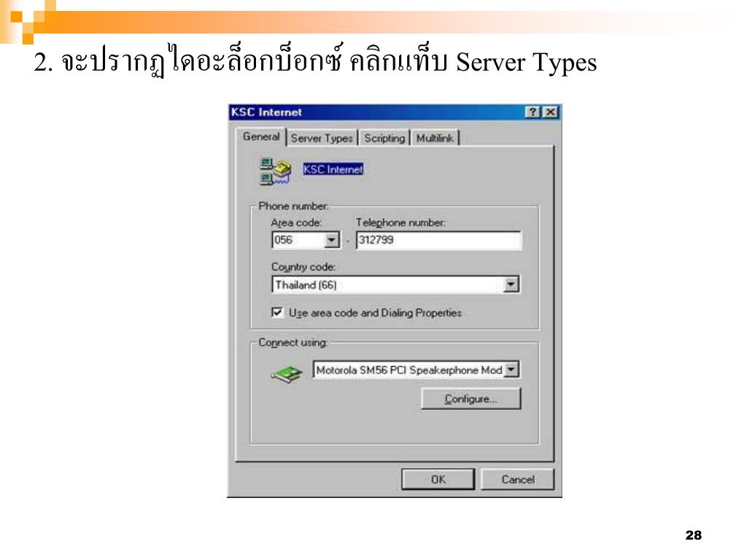The width and height of the screenshot is (747, 560).
Task: Expand the Motorola SM56 modem dropdown
Action: pyautogui.click(x=511, y=370)
